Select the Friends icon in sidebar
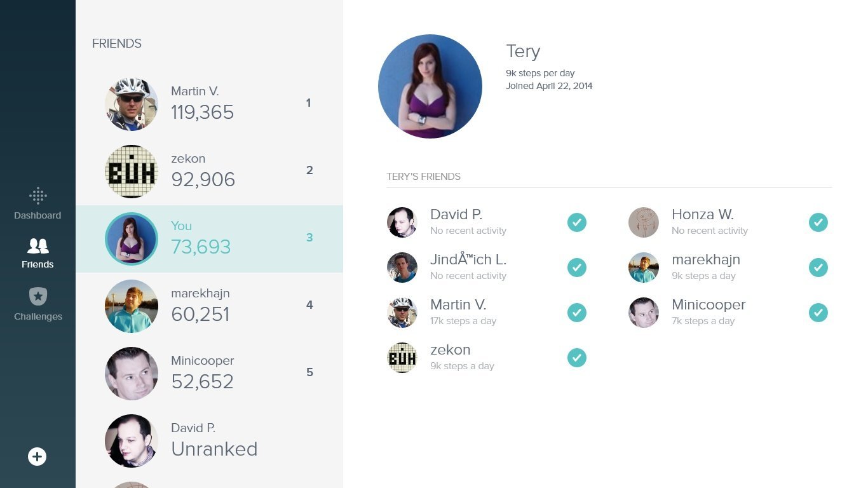 pyautogui.click(x=38, y=246)
